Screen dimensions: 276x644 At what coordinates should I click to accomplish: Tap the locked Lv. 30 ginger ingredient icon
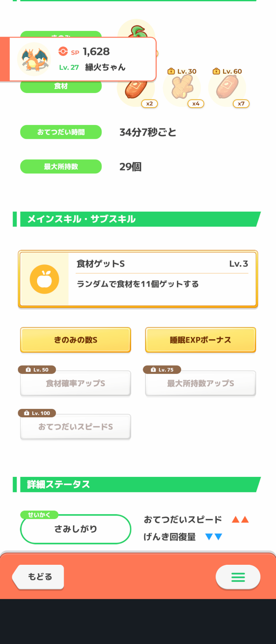tap(182, 88)
